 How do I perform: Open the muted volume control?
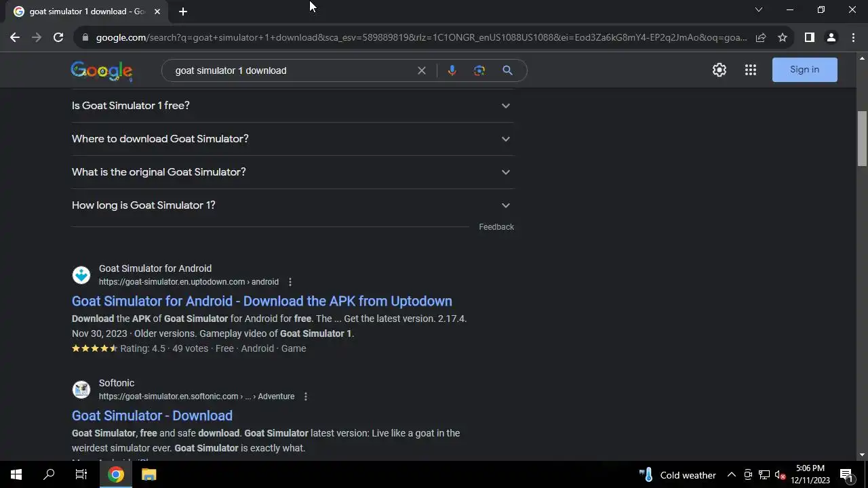(781, 475)
